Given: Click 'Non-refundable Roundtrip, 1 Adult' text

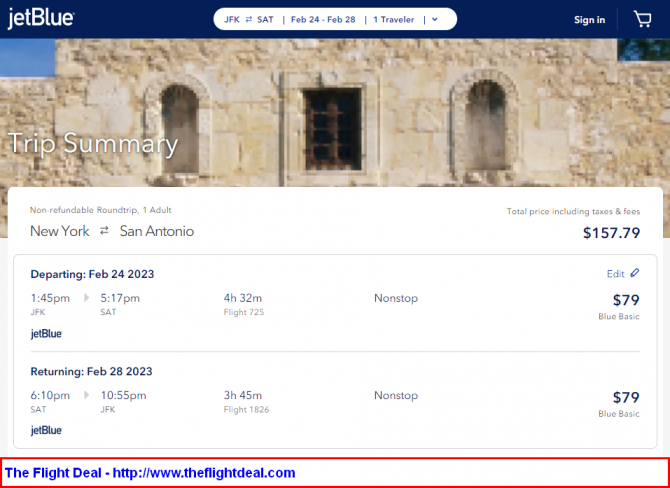Looking at the screenshot, I should (100, 210).
